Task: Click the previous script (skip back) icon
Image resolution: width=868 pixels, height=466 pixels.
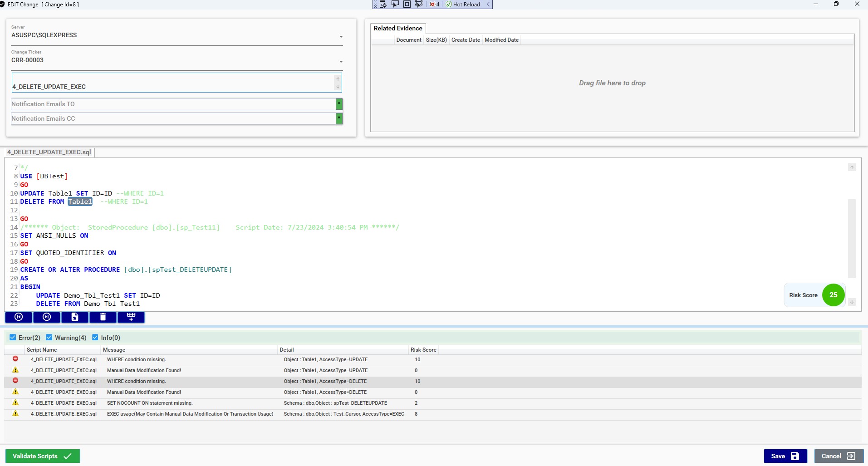Action: (x=19, y=317)
